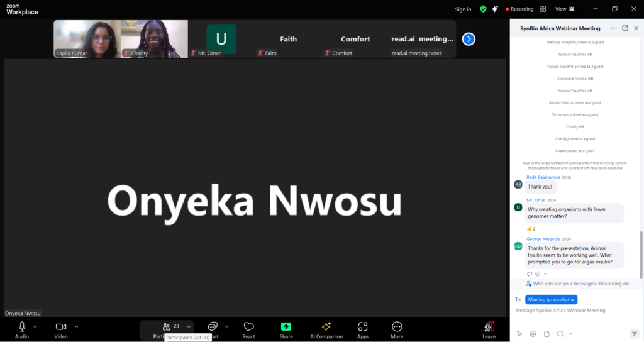Open the AI Companion sparkle icon in title bar
Viewport: 644px width, 342px height.
tap(495, 9)
